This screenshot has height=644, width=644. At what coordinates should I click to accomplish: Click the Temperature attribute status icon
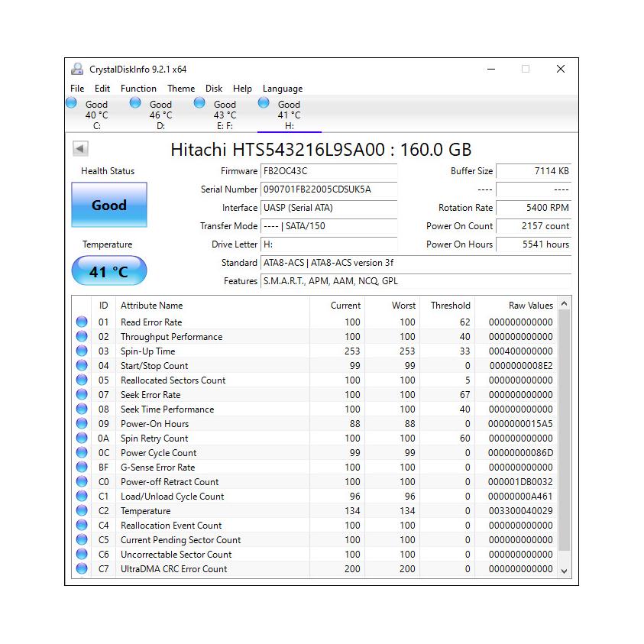82,511
